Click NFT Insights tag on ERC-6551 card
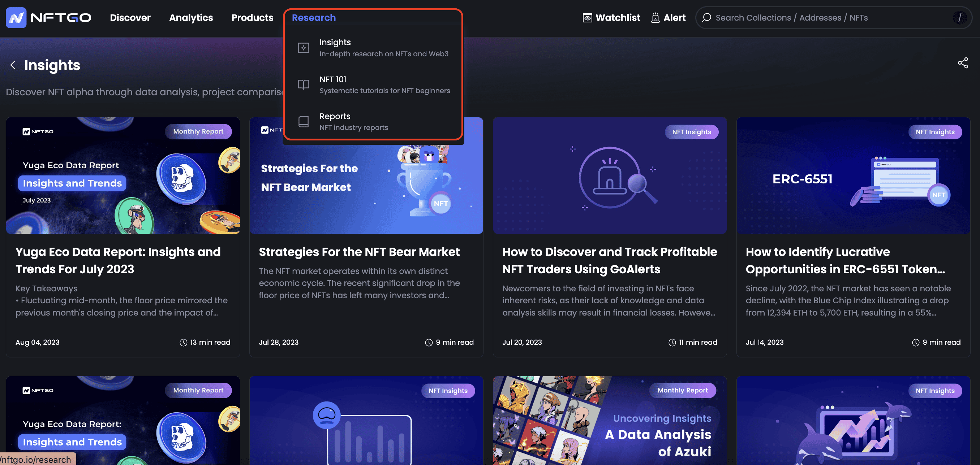The width and height of the screenshot is (980, 465). point(935,131)
